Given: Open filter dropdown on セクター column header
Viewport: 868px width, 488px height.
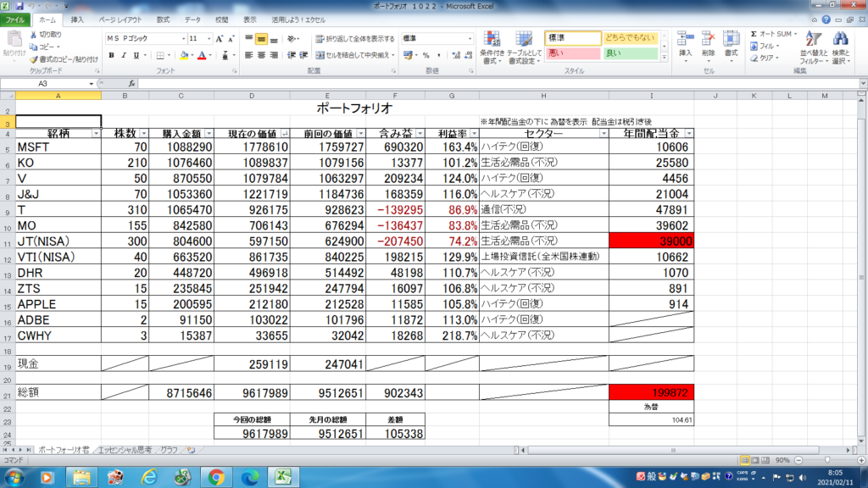Looking at the screenshot, I should (x=604, y=134).
